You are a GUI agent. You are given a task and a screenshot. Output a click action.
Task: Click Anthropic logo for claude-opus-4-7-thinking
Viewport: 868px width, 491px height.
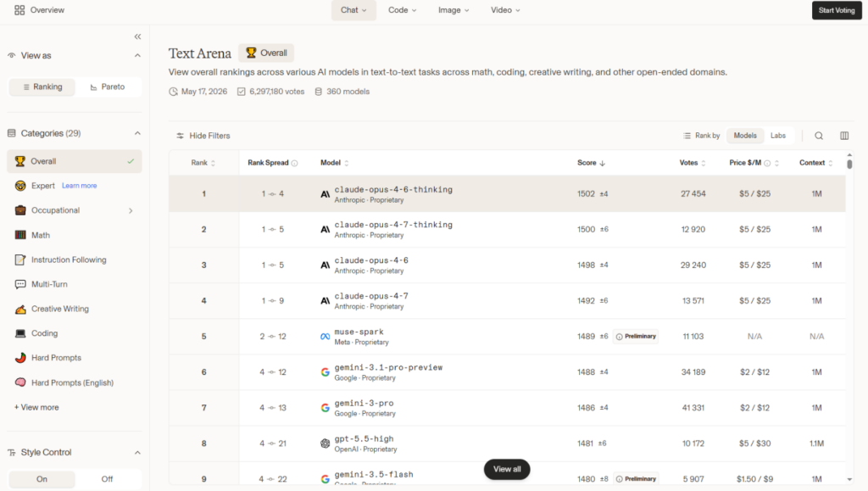[325, 230]
